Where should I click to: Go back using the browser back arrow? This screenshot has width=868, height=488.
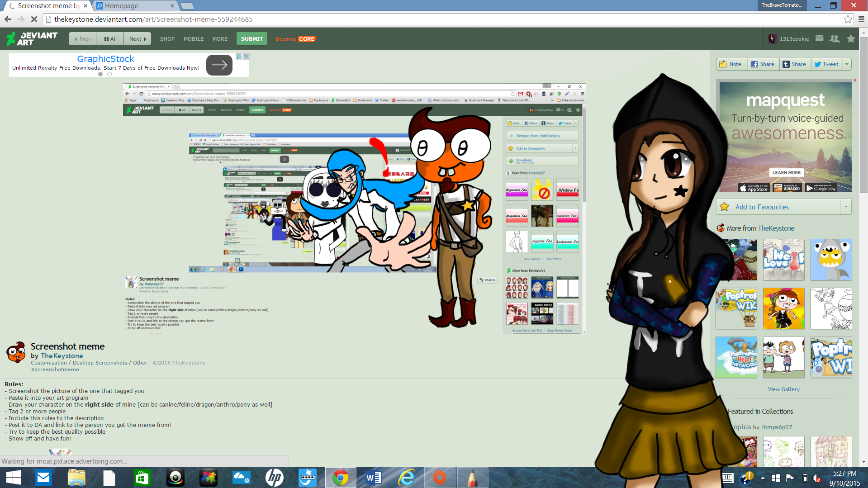point(8,19)
